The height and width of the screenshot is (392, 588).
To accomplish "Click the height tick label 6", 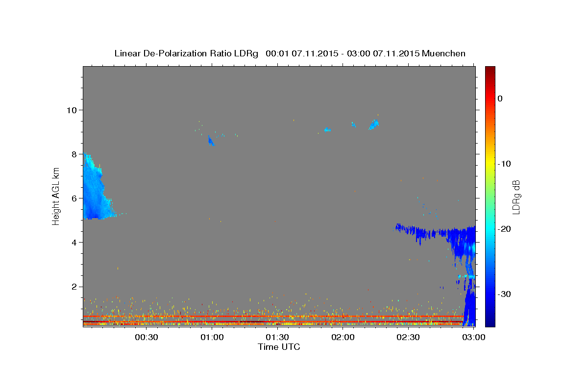I will click(75, 198).
